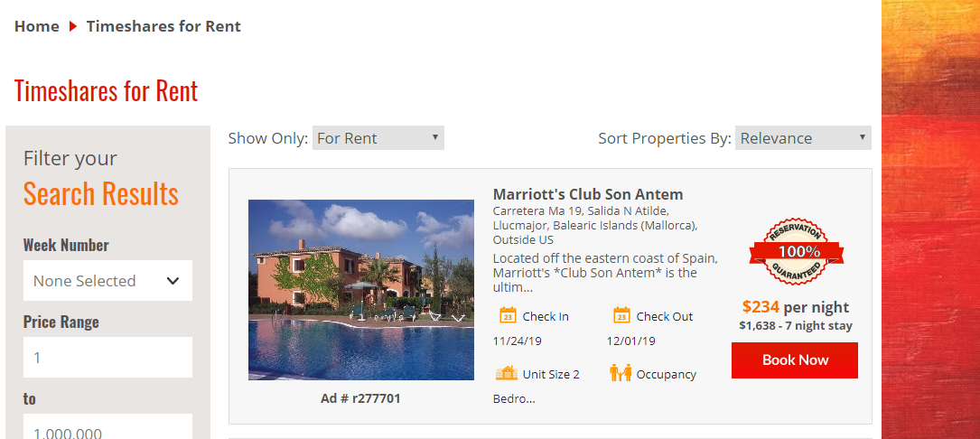Go to Home breadcrumb link

(x=37, y=26)
